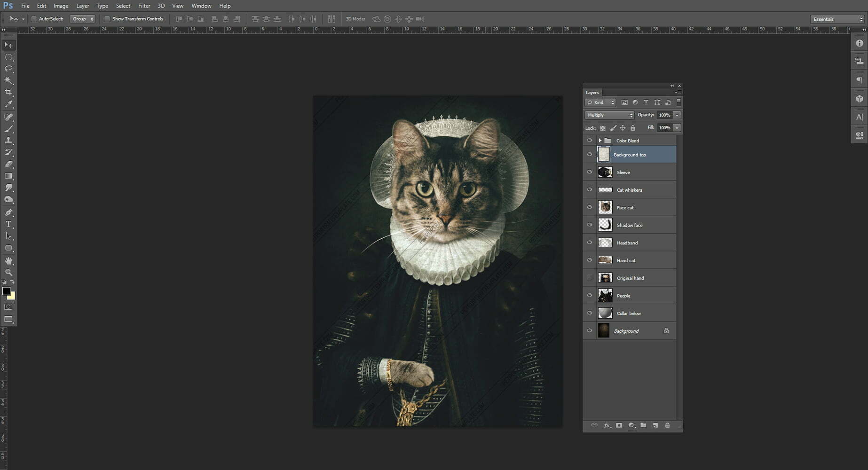Image resolution: width=868 pixels, height=470 pixels.
Task: Select the Hand tool
Action: 8,261
